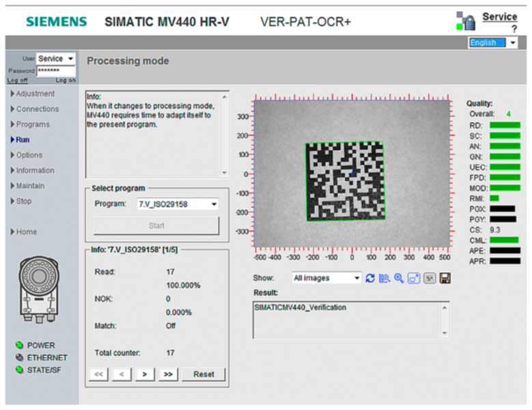Open the Options menu item
This screenshot has height=410, width=532.
pyautogui.click(x=27, y=155)
